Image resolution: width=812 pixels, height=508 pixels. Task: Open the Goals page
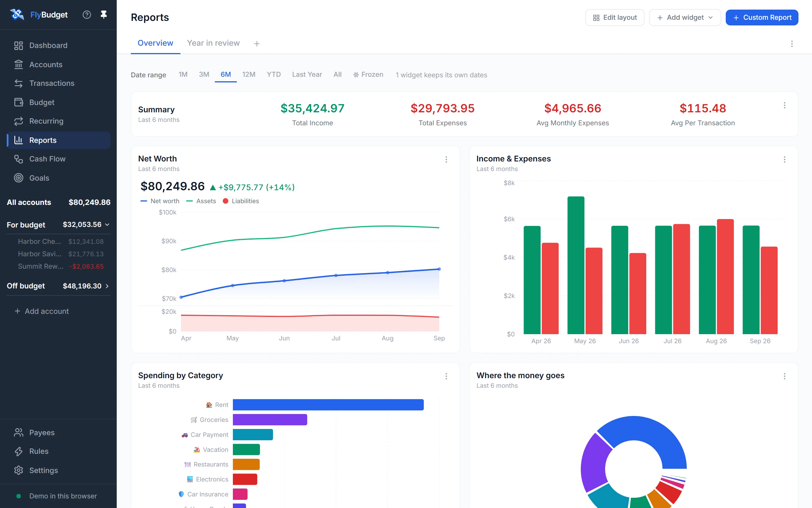(58, 178)
